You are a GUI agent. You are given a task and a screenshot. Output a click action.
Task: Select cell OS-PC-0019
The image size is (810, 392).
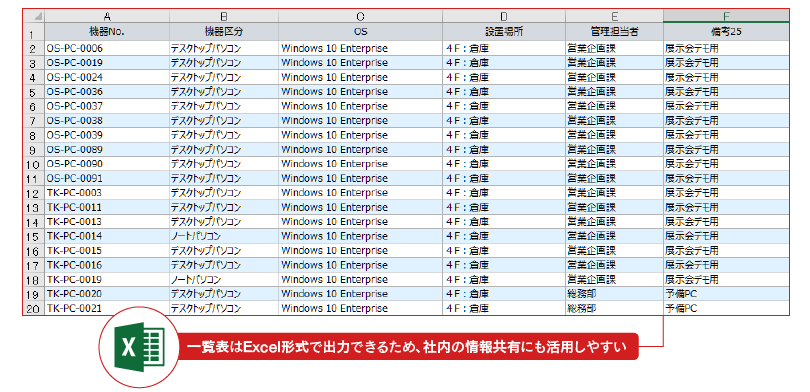(107, 63)
